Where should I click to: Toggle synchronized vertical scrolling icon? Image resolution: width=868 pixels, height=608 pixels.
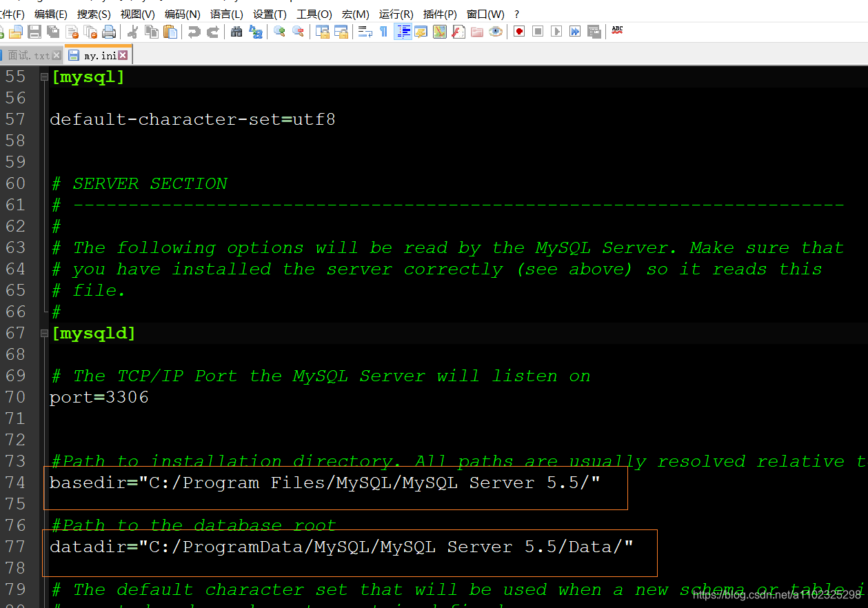(x=322, y=32)
